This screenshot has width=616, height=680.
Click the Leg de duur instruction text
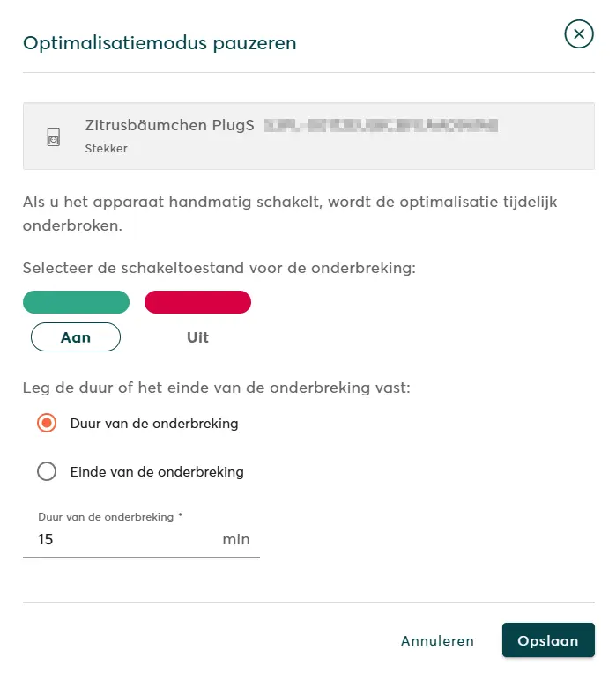coord(216,388)
